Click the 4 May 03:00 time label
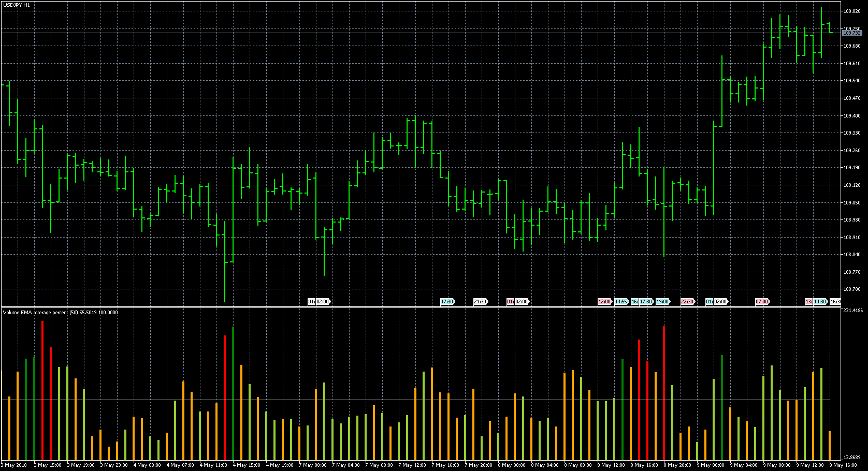This screenshot has height=471, width=868. tap(147, 465)
